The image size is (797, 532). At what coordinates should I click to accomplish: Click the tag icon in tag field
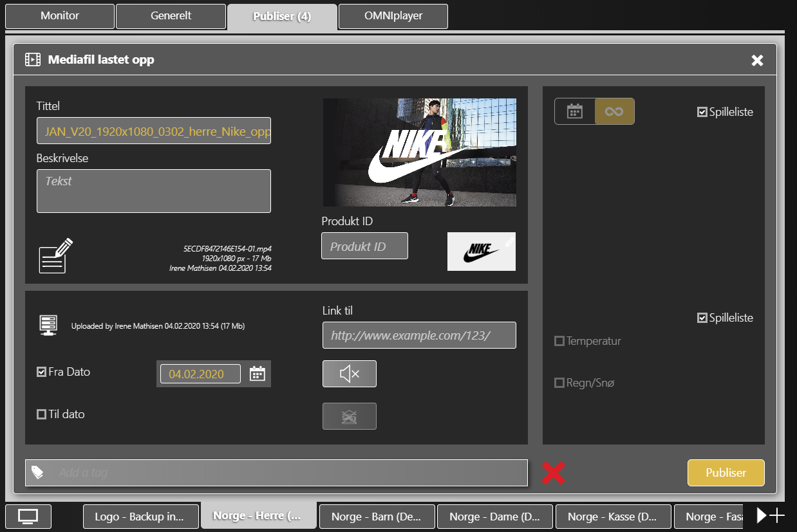38,473
